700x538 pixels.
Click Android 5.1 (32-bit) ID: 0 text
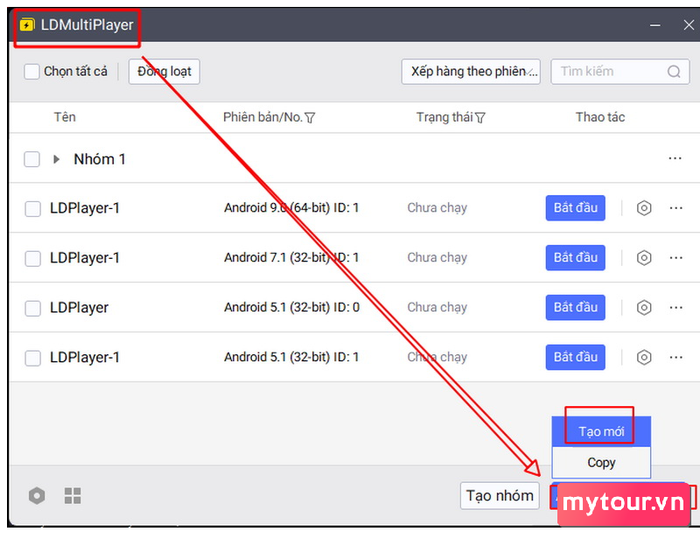tap(292, 307)
